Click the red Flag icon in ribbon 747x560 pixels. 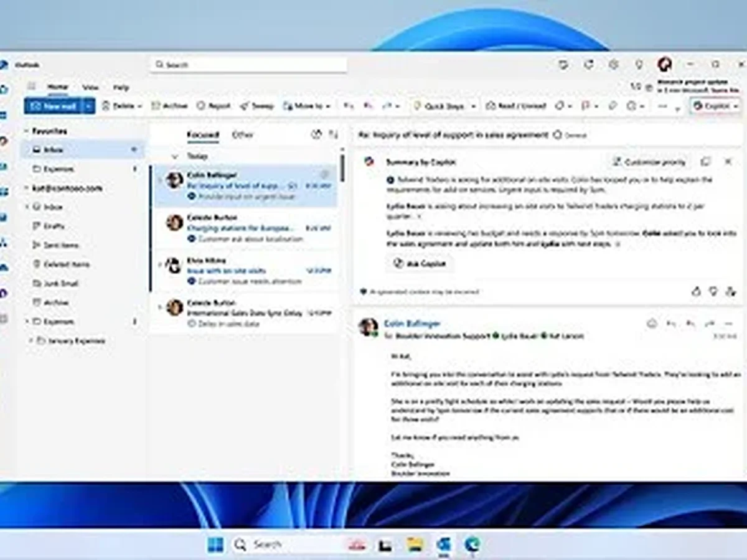585,106
